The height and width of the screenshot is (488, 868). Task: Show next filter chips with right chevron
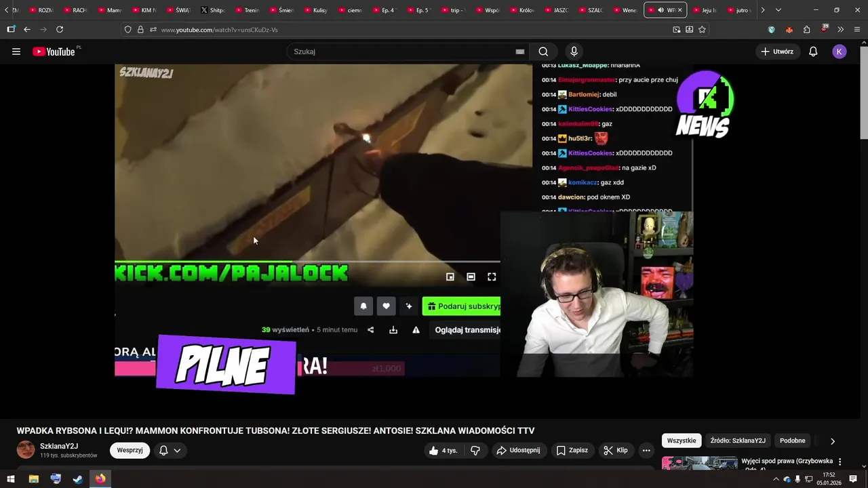832,441
